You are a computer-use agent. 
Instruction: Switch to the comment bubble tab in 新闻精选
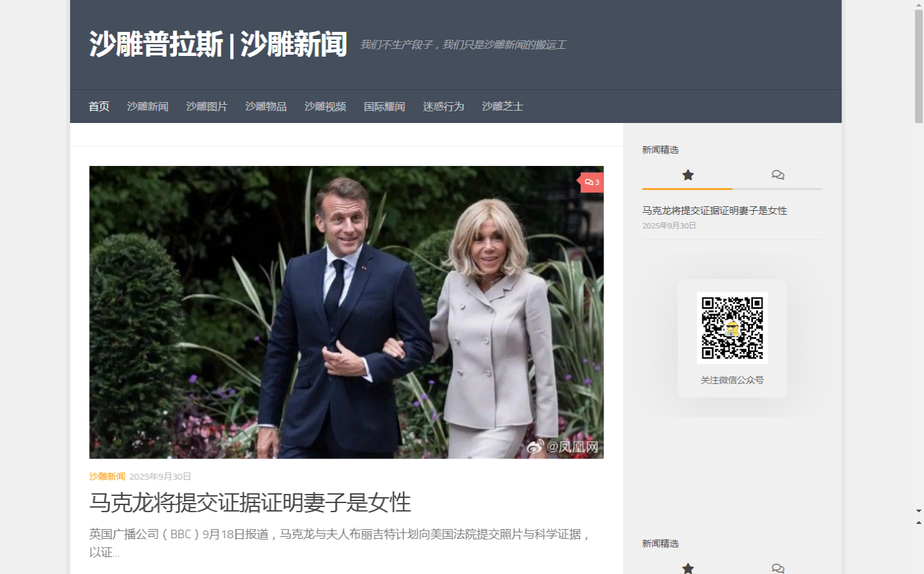778,175
